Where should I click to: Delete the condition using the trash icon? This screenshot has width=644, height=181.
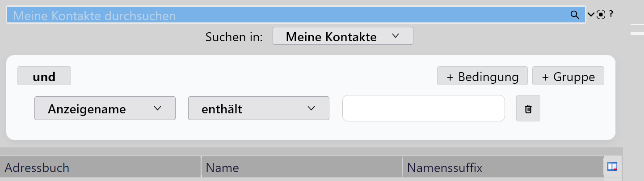pyautogui.click(x=528, y=108)
